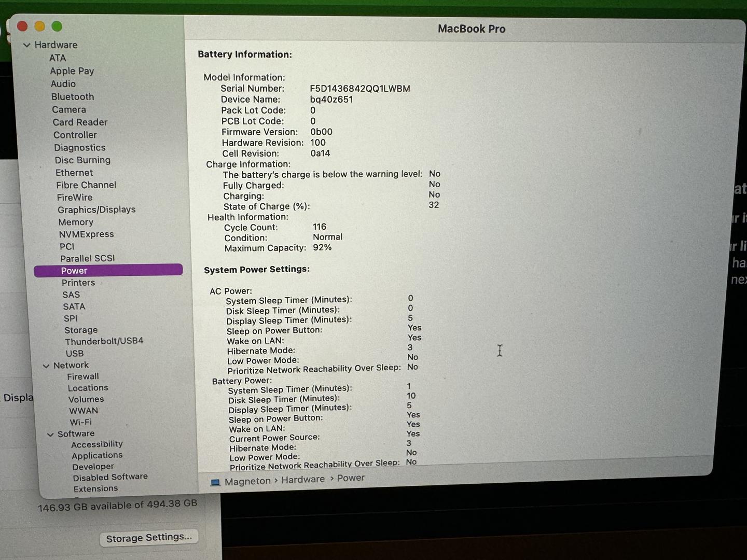Click maximum capacity value 92%
This screenshot has width=747, height=560.
[x=322, y=247]
